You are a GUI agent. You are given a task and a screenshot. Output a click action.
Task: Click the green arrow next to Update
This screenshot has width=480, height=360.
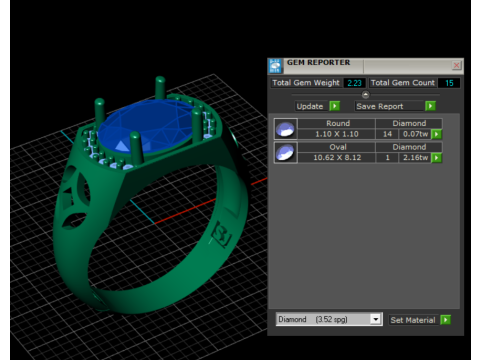[334, 106]
